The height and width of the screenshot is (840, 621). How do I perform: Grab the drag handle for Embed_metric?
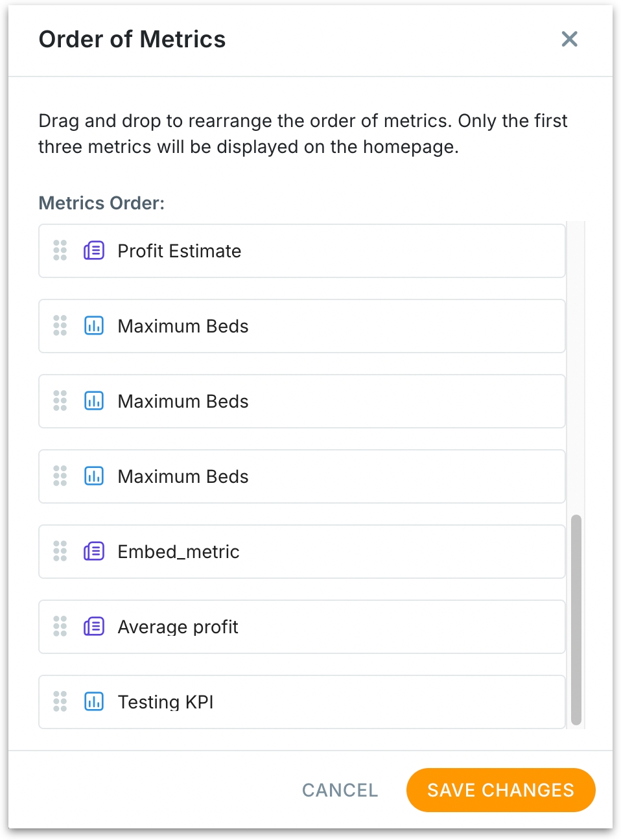pos(60,551)
